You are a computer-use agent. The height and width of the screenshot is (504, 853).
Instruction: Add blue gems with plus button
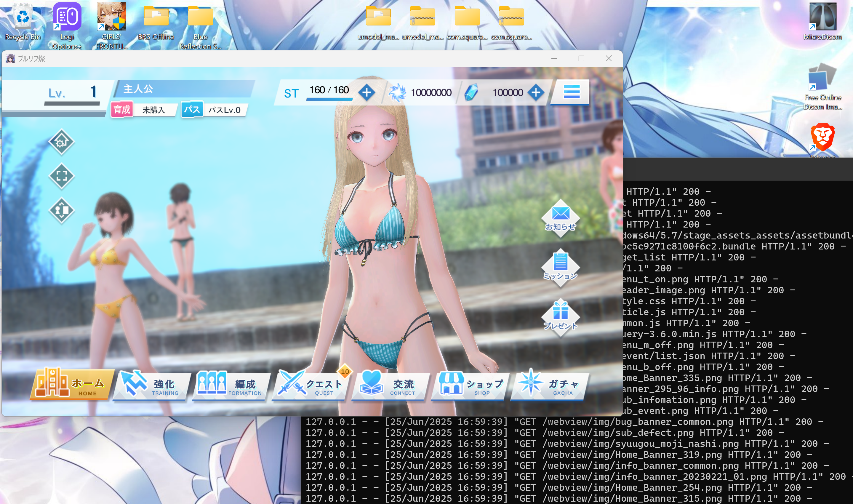pyautogui.click(x=535, y=92)
